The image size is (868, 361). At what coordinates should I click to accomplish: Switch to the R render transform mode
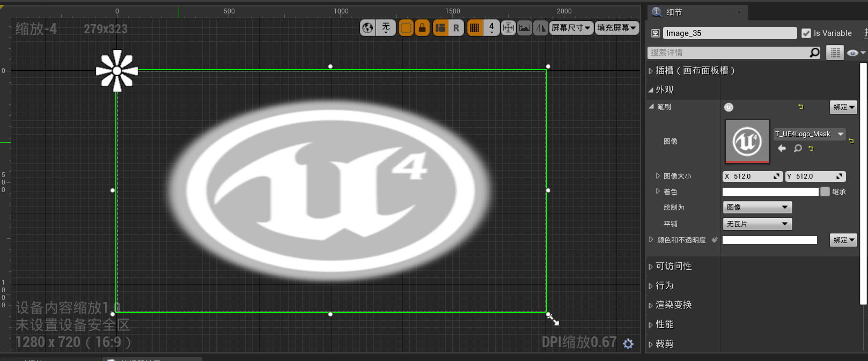[456, 28]
